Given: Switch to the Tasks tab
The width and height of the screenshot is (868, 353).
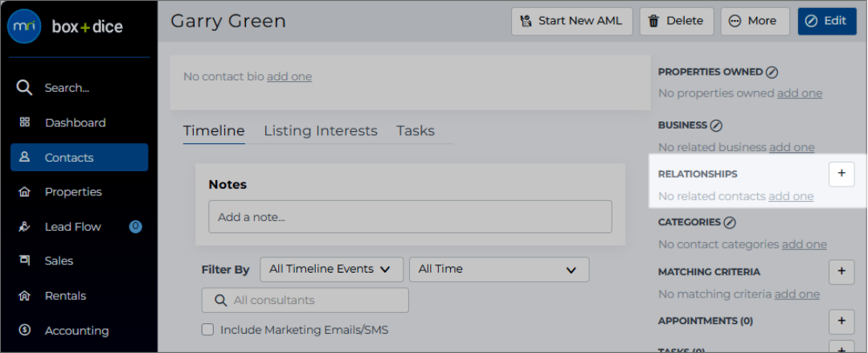Looking at the screenshot, I should pos(416,131).
